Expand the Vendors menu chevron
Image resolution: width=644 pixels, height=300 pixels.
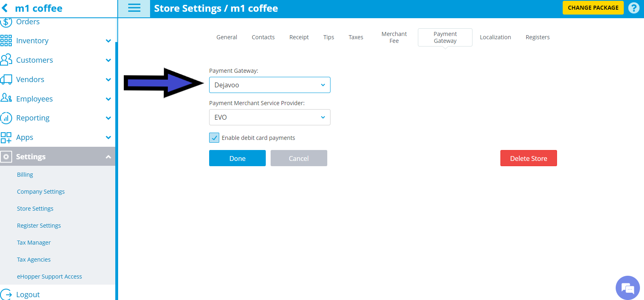[x=108, y=80]
